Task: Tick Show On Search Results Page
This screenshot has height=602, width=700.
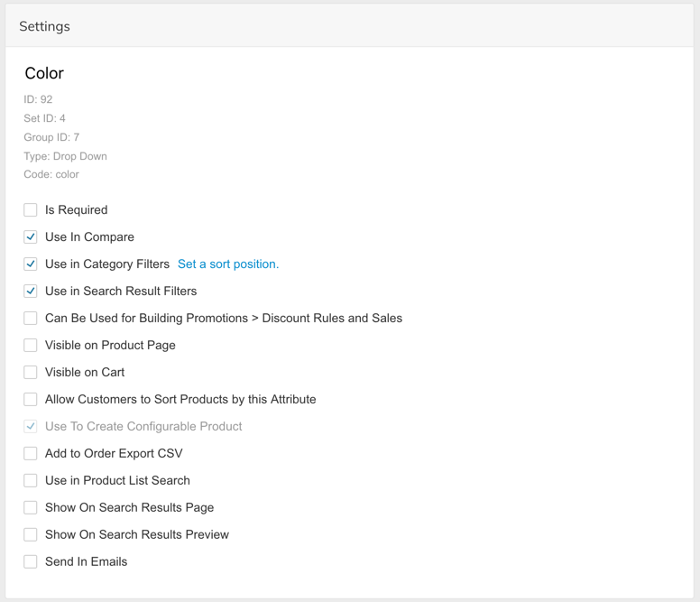Action: click(31, 507)
